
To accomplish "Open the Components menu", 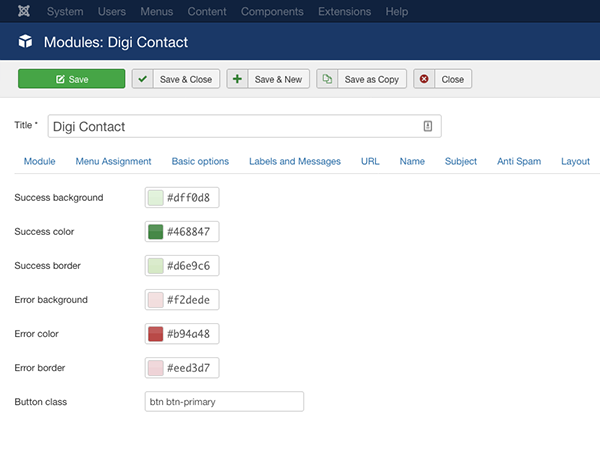I will tap(272, 11).
